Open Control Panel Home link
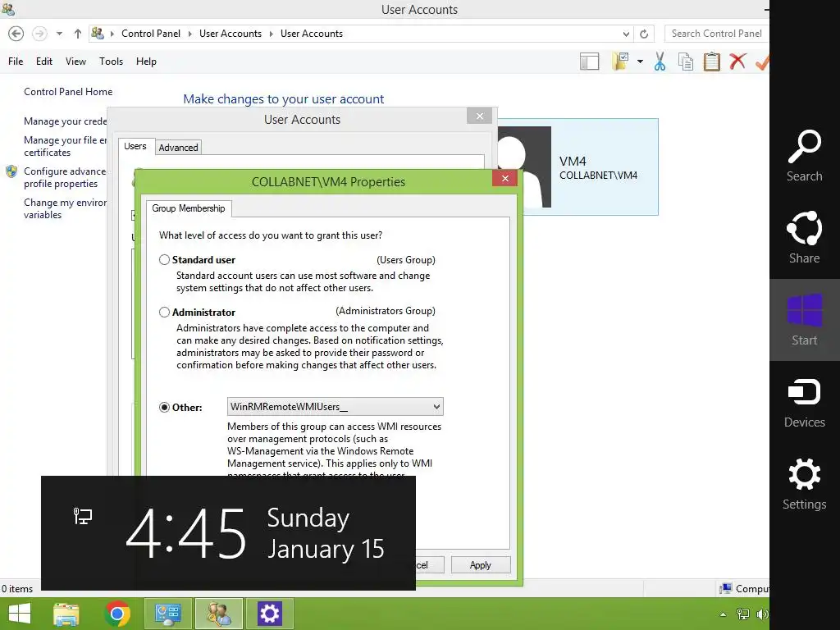Screen dimensions: 840x630 coord(68,92)
